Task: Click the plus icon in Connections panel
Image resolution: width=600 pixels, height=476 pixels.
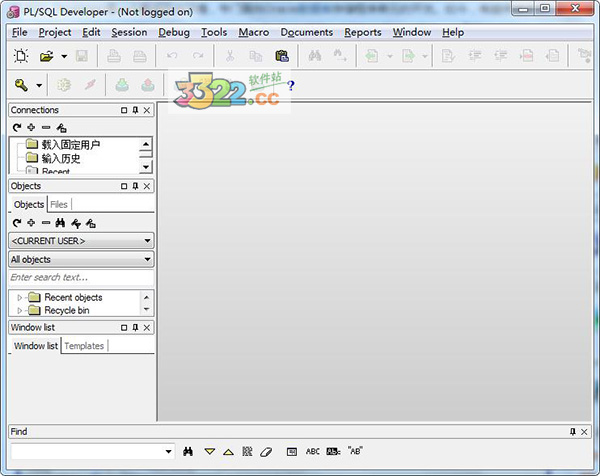Action: point(31,127)
